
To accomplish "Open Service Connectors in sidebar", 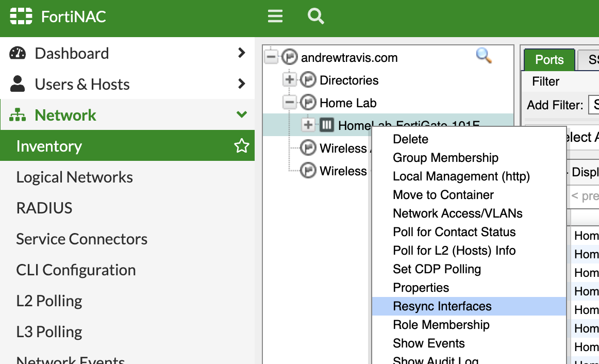I will 82,239.
